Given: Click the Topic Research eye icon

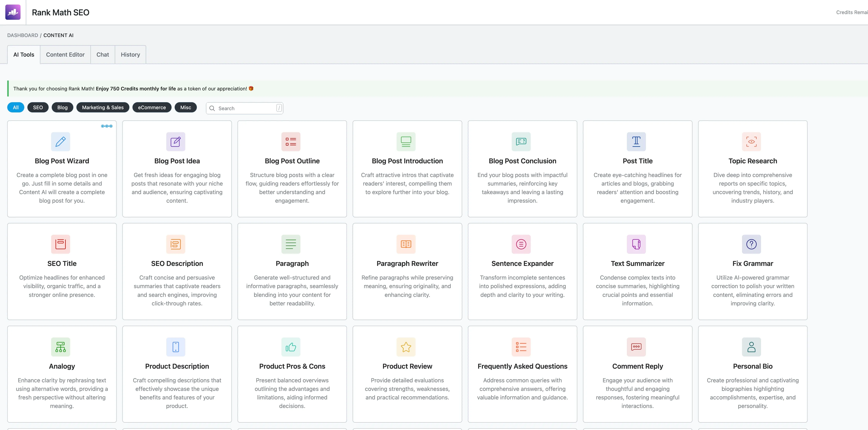Looking at the screenshot, I should [x=751, y=141].
